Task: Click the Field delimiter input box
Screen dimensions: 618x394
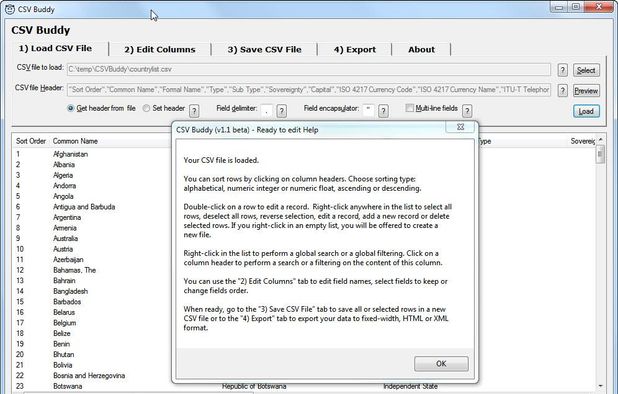Action: (267, 110)
